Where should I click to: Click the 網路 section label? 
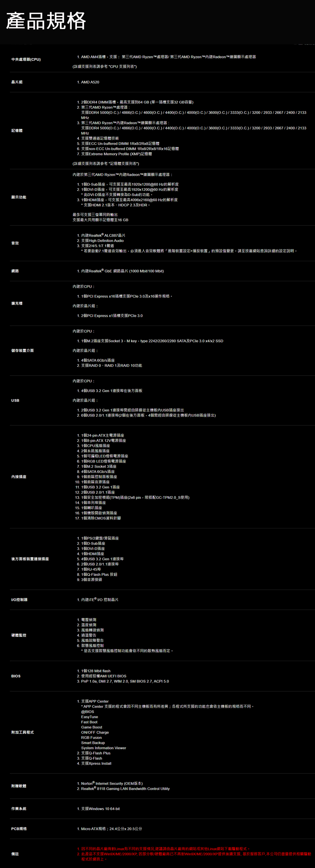click(15, 271)
